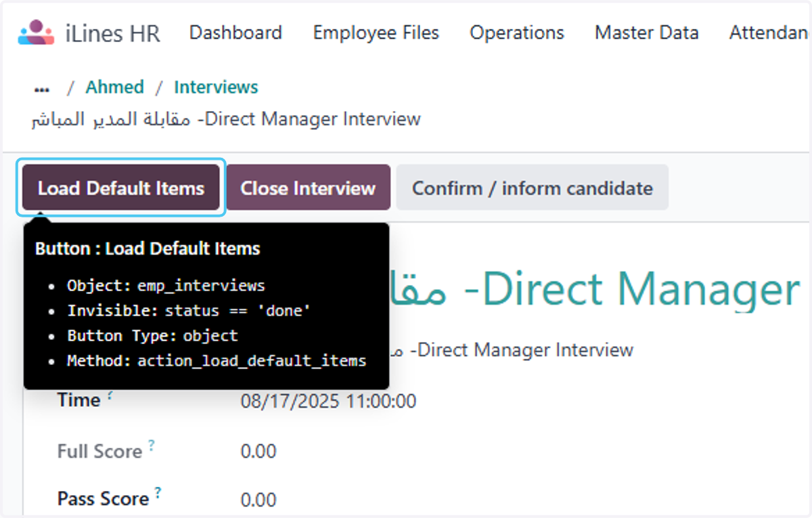This screenshot has height=518, width=812.
Task: Click 'Invisible: status == done' tooltip line
Action: [188, 311]
